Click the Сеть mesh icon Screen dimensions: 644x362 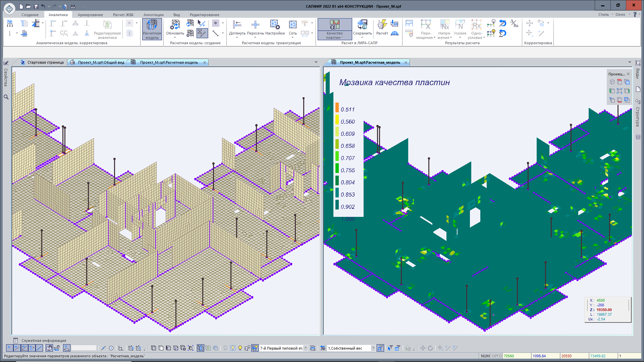(x=292, y=24)
